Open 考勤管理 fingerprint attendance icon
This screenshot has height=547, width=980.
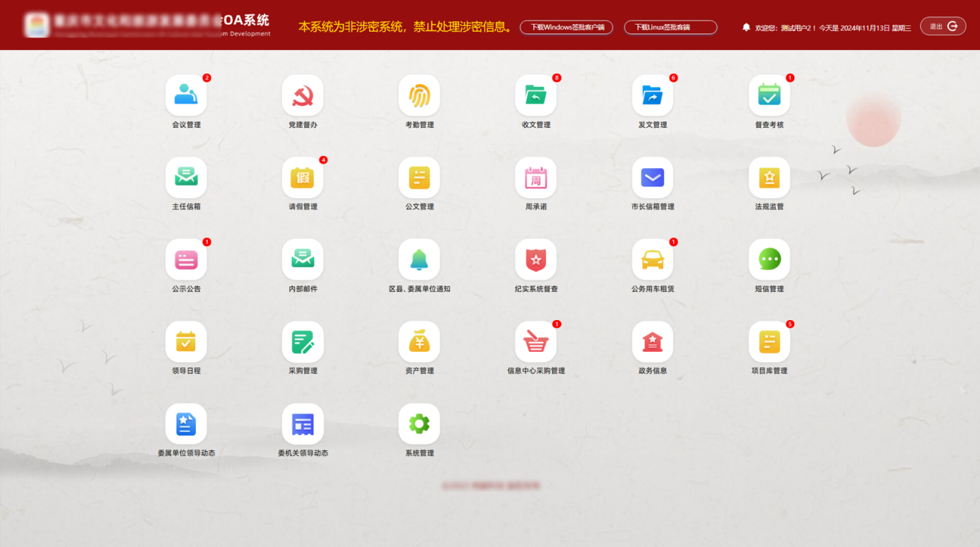click(419, 95)
